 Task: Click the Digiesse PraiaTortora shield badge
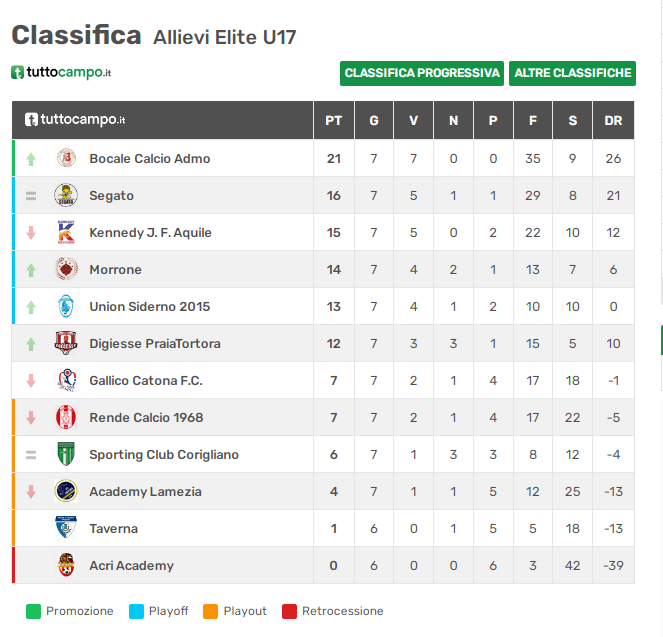click(66, 343)
